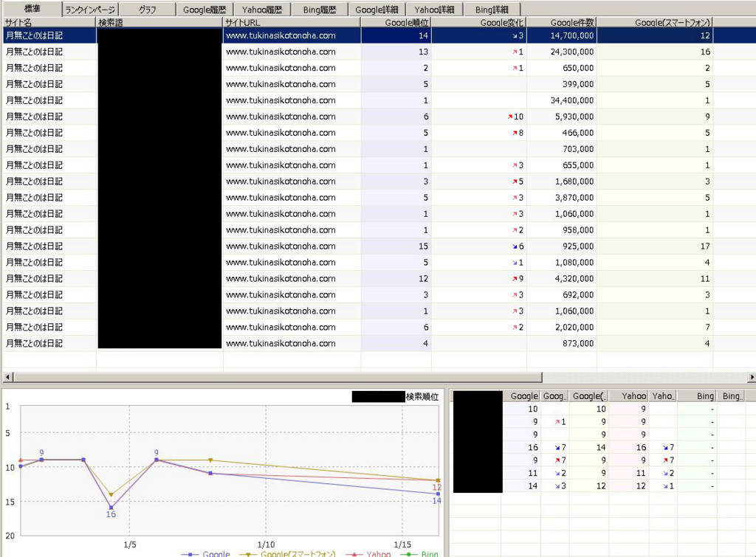Click the 703,000 Google count cell

click(x=562, y=149)
